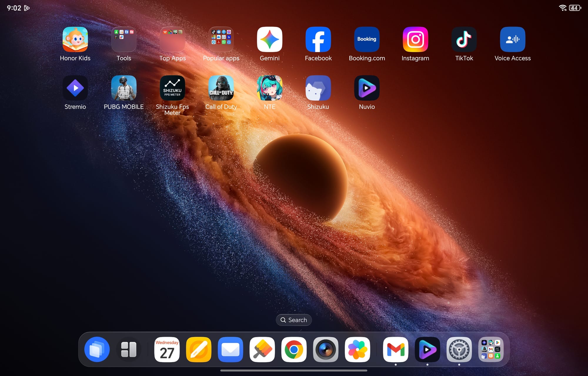588x376 pixels.
Task: Open the Camera app in the dock
Action: coord(326,350)
